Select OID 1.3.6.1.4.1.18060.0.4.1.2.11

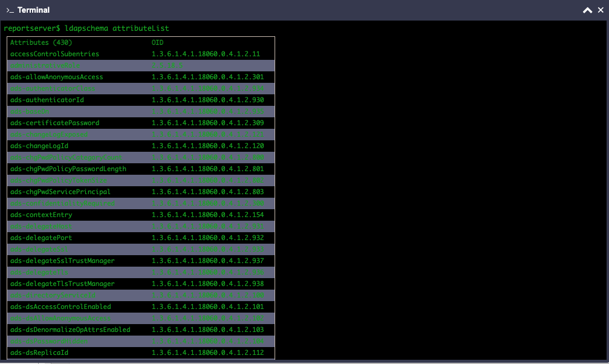point(206,54)
